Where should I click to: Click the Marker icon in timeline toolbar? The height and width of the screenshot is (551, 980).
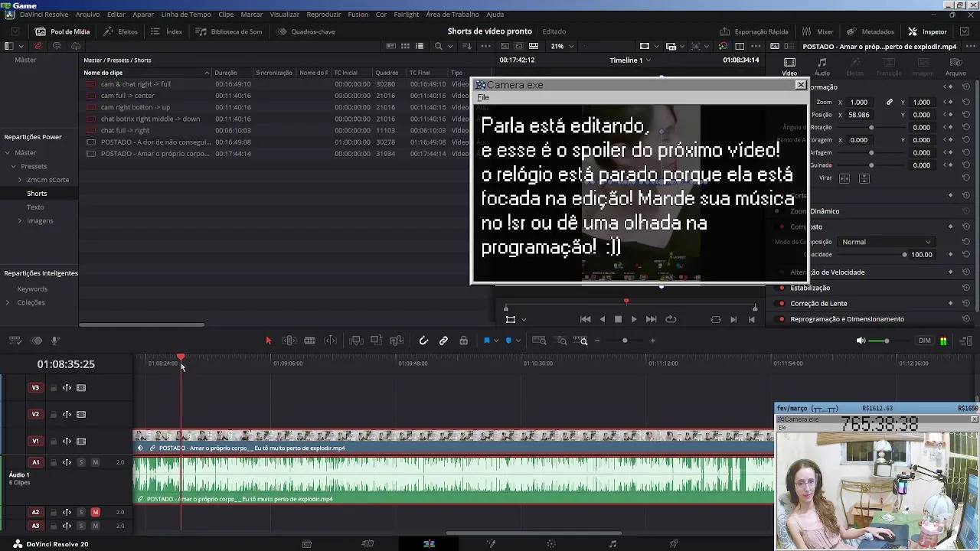click(x=508, y=341)
